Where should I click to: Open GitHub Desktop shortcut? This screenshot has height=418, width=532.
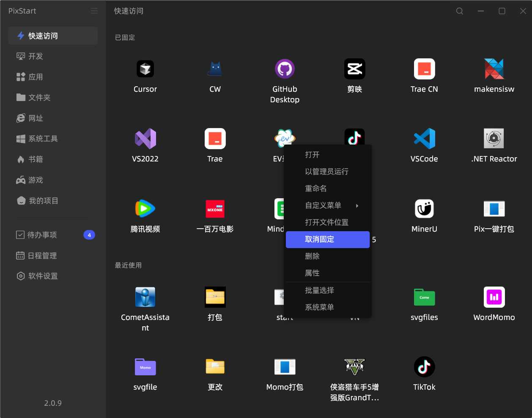point(285,69)
